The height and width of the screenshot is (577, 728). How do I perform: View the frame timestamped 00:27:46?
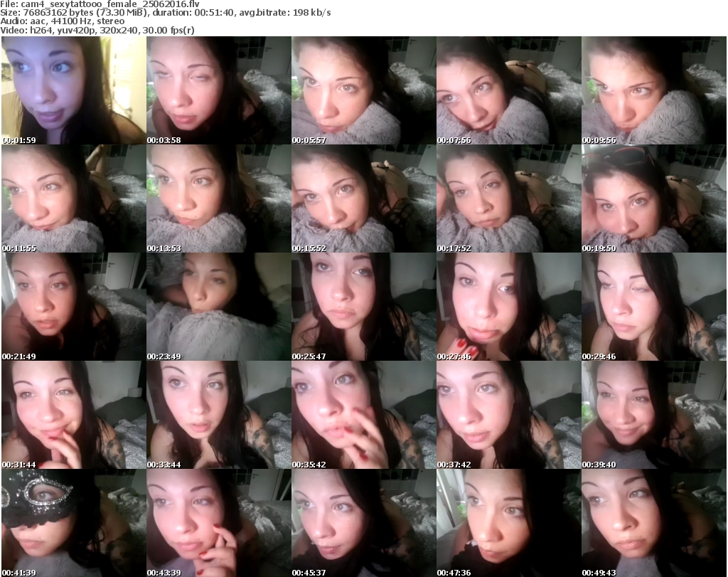click(x=509, y=307)
